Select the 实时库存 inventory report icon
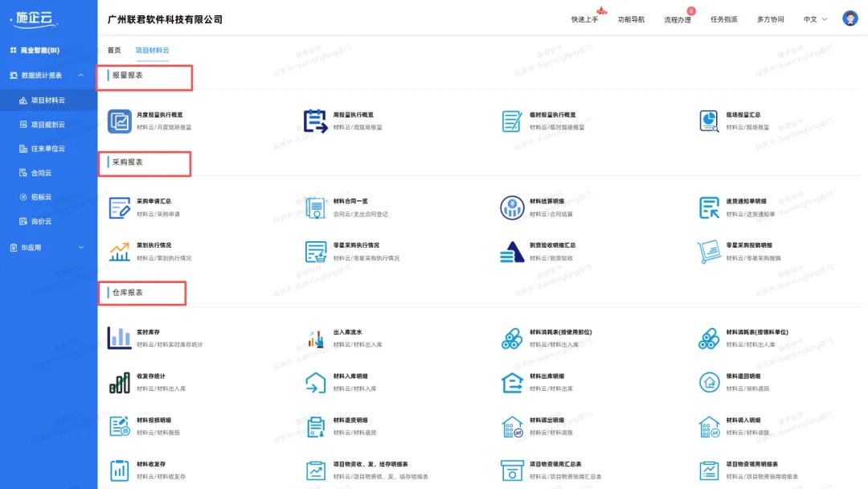The height and width of the screenshot is (489, 868). [x=119, y=338]
